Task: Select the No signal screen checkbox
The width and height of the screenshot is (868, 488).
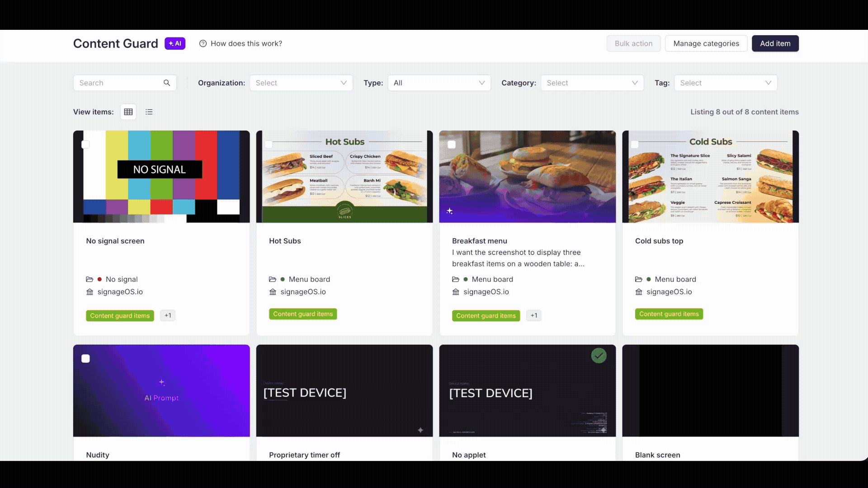Action: tap(85, 145)
